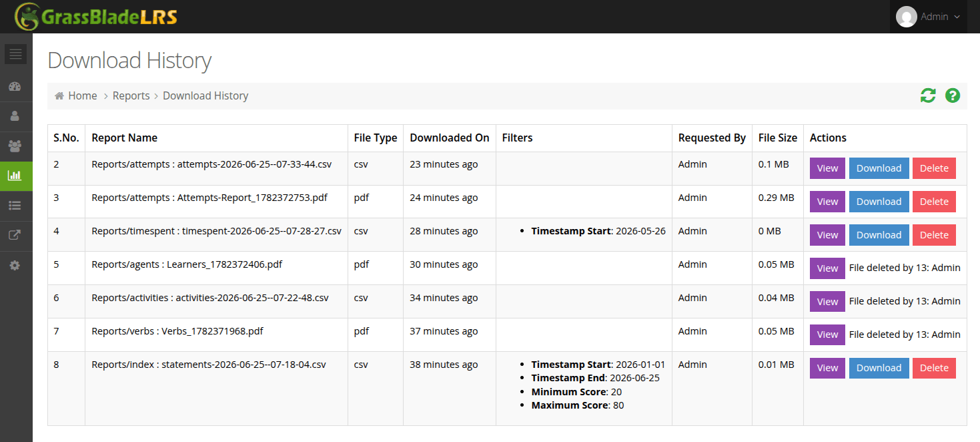The width and height of the screenshot is (980, 442).
Task: View the timespent csv report
Action: 827,235
